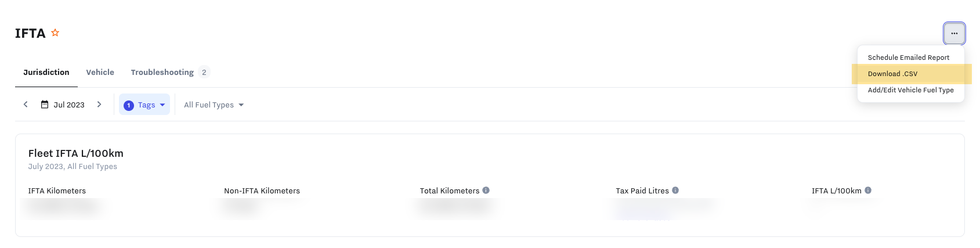
Task: Click the IFTA Kilometers column label
Action: click(x=57, y=191)
